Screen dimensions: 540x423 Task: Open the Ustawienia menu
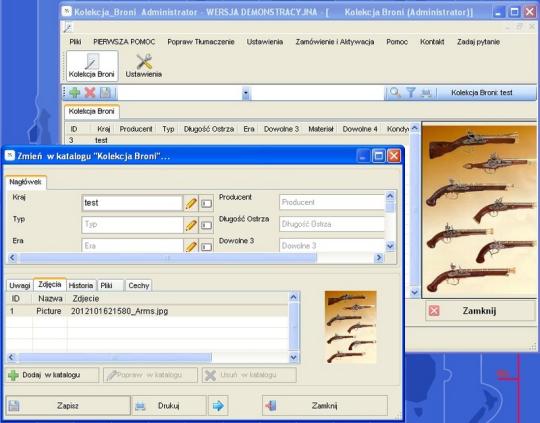point(265,42)
